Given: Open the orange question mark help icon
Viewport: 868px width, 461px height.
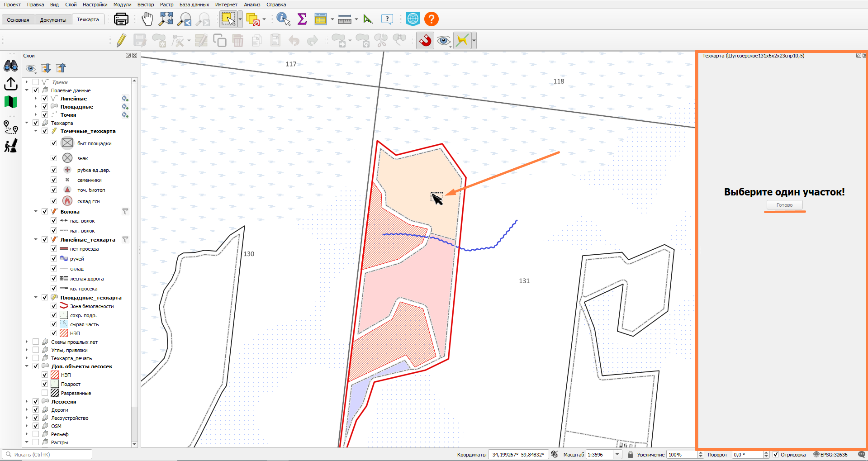Looking at the screenshot, I should pos(432,19).
